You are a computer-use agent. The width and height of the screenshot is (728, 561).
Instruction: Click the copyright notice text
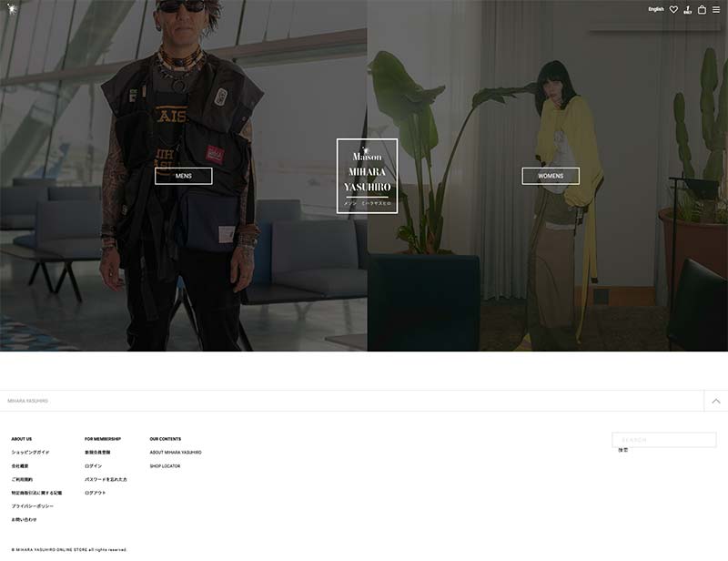[x=69, y=550]
